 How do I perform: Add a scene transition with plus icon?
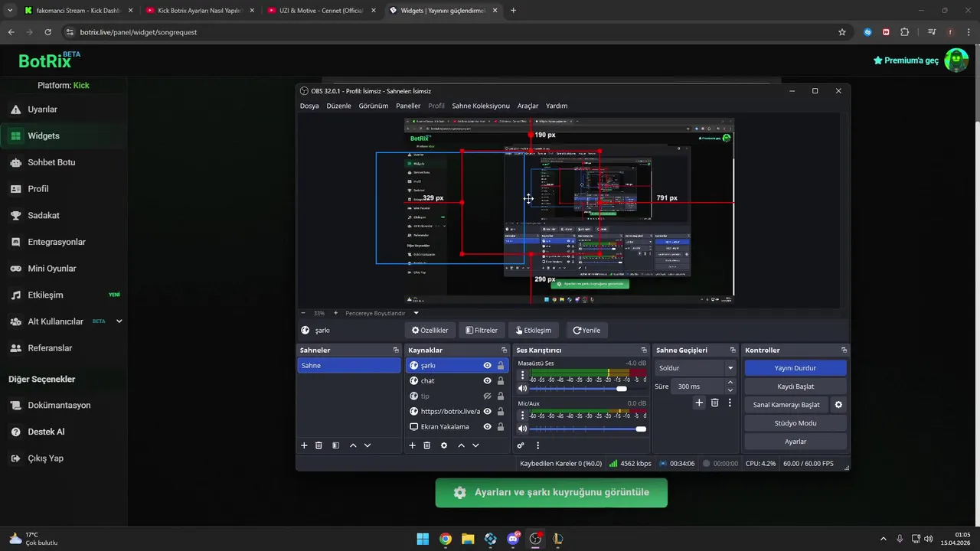(x=699, y=403)
